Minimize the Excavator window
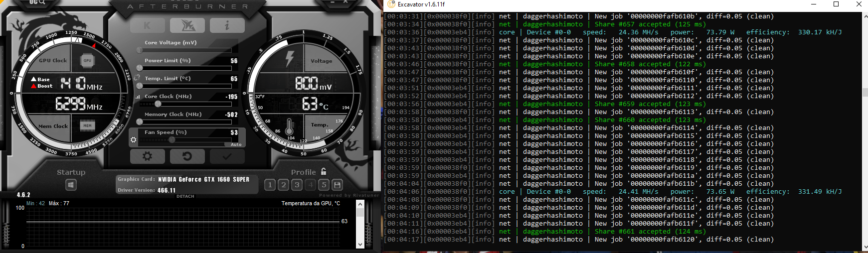The width and height of the screenshot is (868, 253). [814, 4]
